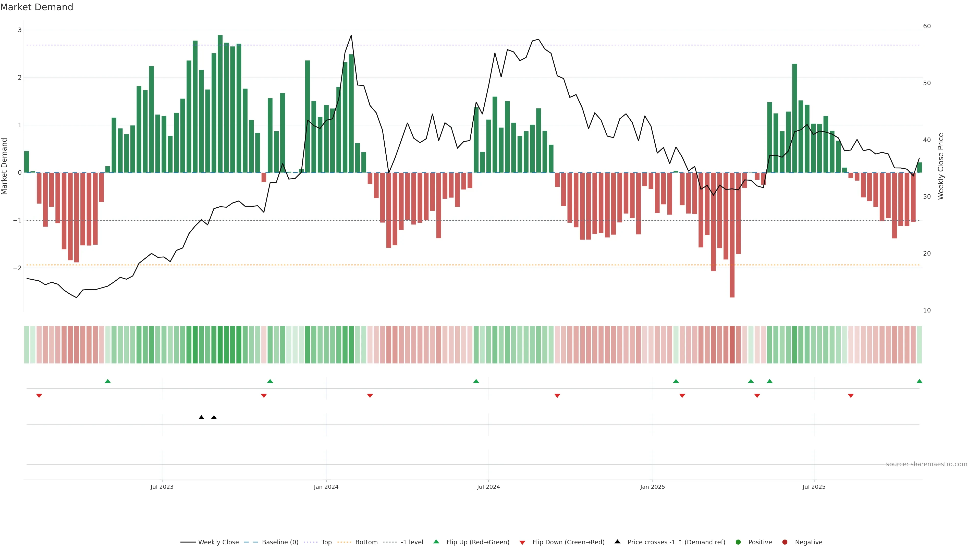This screenshot has height=551, width=980.
Task: Click the first black price-cross triangle marker
Action: point(201,418)
